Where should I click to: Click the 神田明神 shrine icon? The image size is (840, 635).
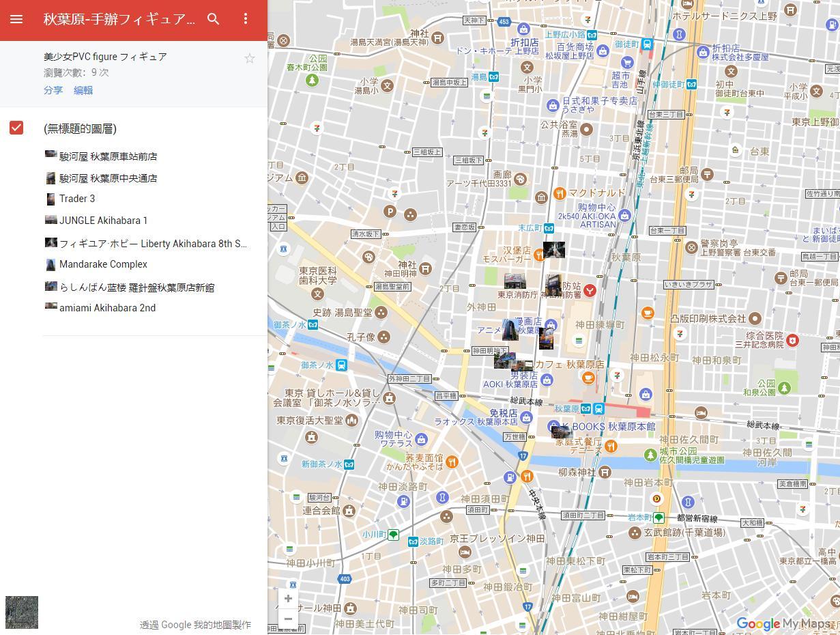[426, 268]
